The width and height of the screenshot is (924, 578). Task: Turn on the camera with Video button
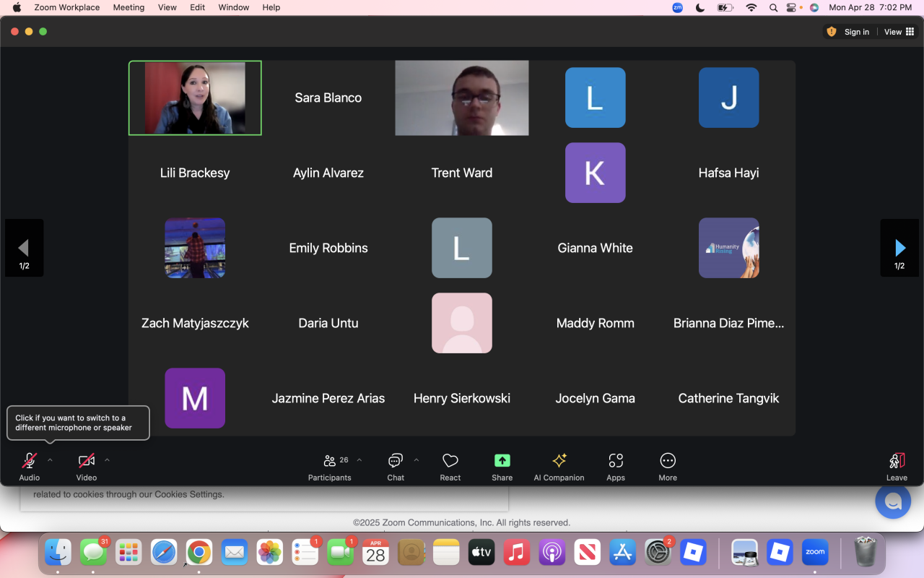[87, 466]
